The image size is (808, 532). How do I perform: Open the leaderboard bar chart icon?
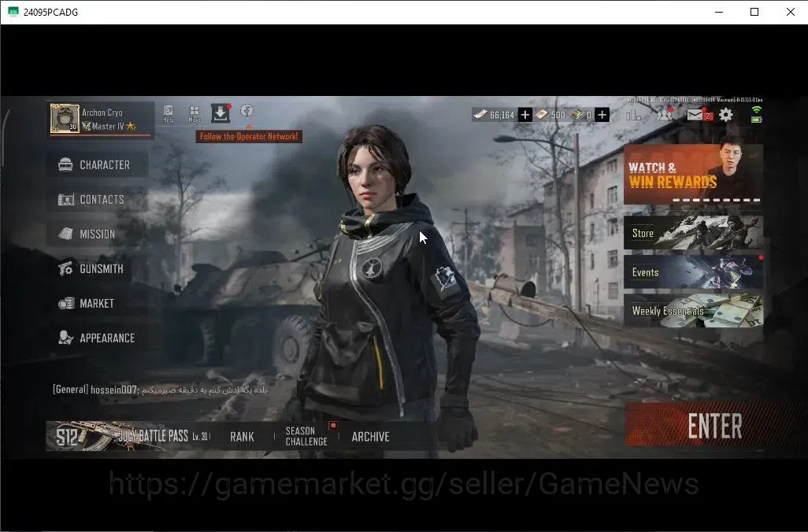[x=633, y=114]
